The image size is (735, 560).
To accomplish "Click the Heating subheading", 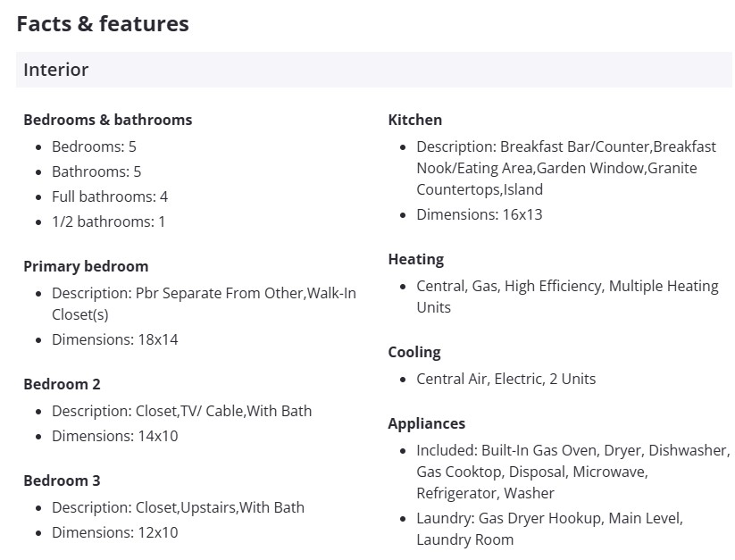I will coord(415,259).
